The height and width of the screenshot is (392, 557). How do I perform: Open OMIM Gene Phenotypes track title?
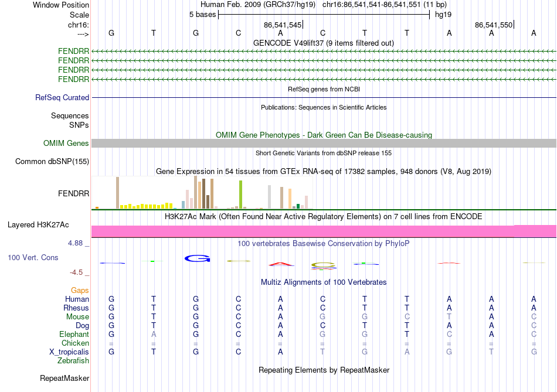pos(324,135)
